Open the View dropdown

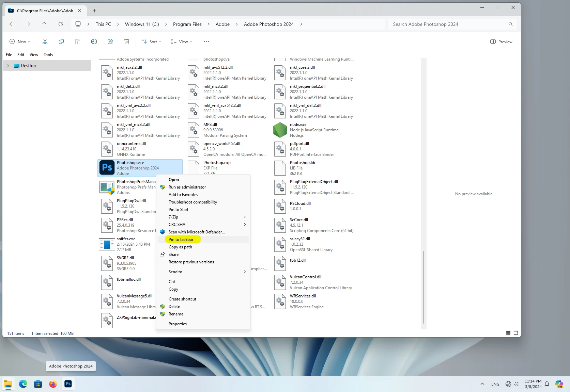(182, 42)
